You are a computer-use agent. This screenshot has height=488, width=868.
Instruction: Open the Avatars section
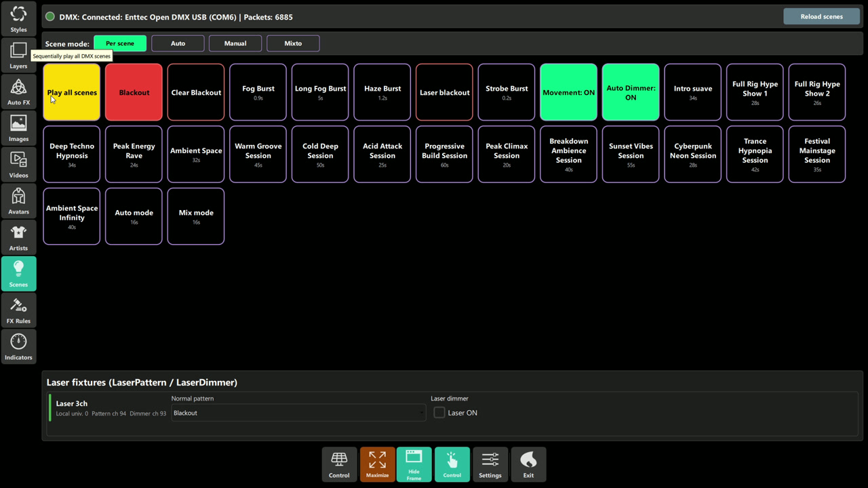coord(18,201)
